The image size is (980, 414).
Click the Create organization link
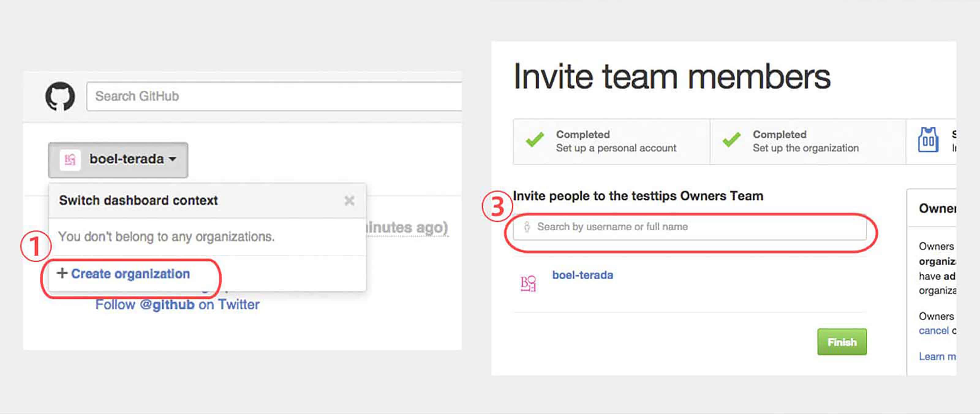(x=130, y=274)
